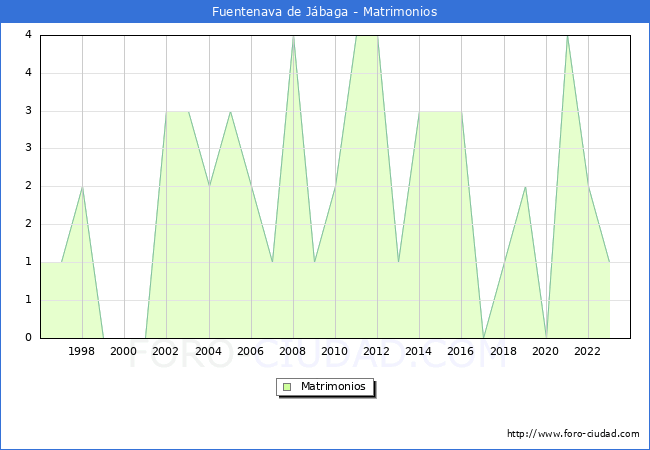Click the 2002 year label on the axis
This screenshot has width=650, height=450.
tap(166, 351)
